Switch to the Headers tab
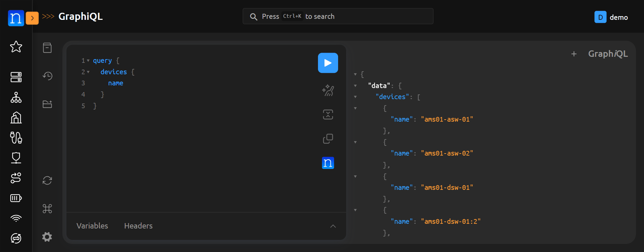644x252 pixels. click(138, 226)
